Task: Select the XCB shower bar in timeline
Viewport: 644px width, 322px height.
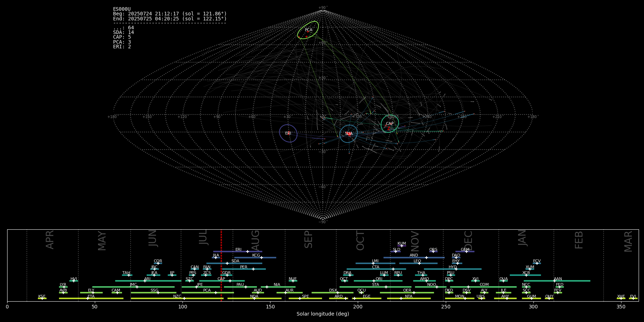Action: coord(525,275)
